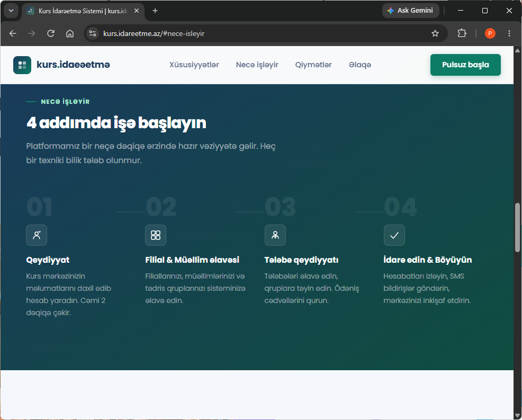Click the step number 02

(x=161, y=207)
